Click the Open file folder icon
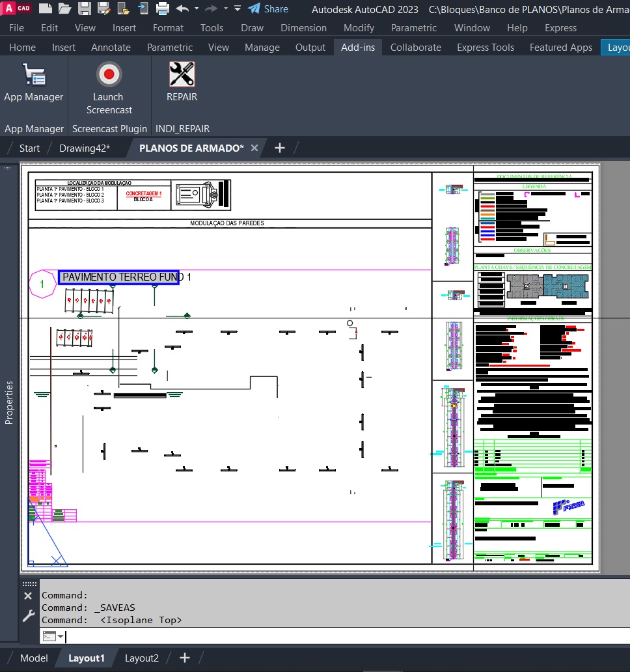 click(64, 8)
